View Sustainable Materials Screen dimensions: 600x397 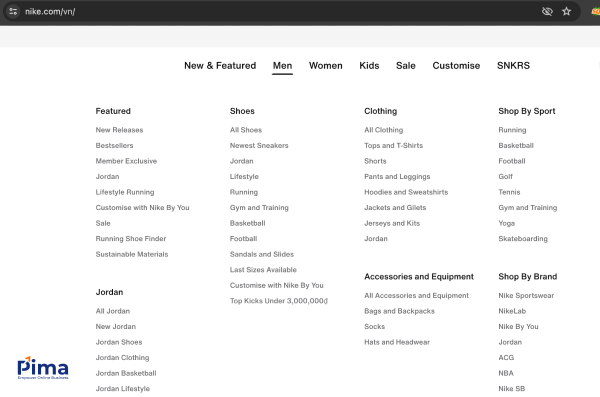click(132, 254)
